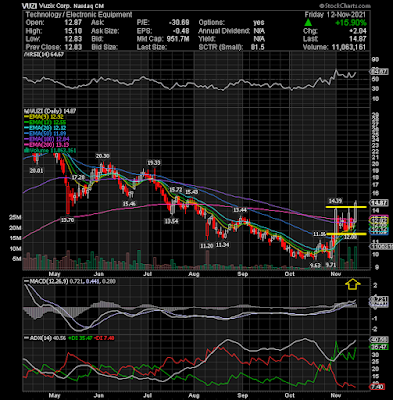
Task: Click the 17.20 price label
Action: [x=78, y=177]
